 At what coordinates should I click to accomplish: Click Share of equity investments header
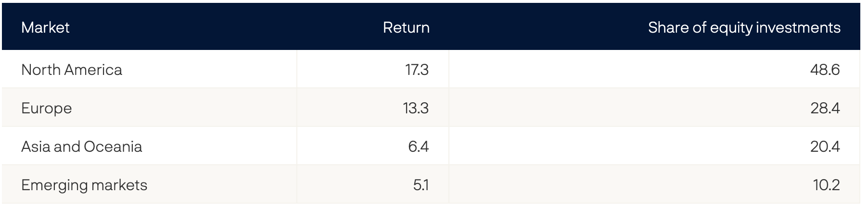click(744, 27)
